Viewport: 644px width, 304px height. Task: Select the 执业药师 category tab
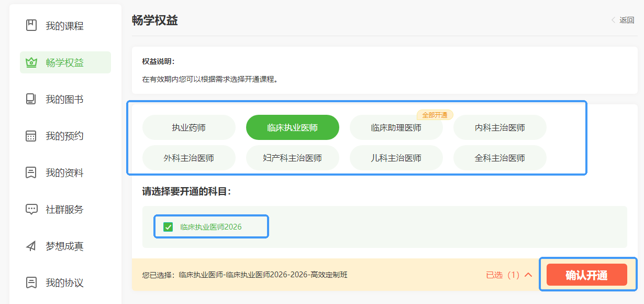pos(188,127)
